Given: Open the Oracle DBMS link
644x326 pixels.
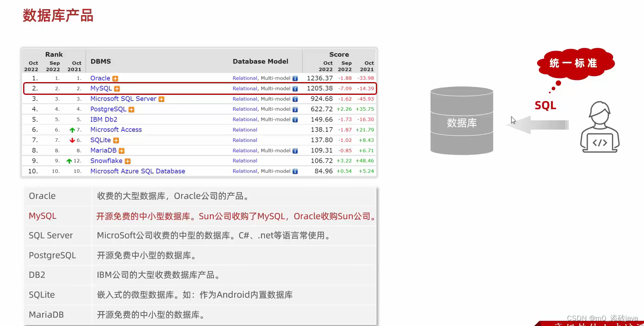Looking at the screenshot, I should (100, 78).
